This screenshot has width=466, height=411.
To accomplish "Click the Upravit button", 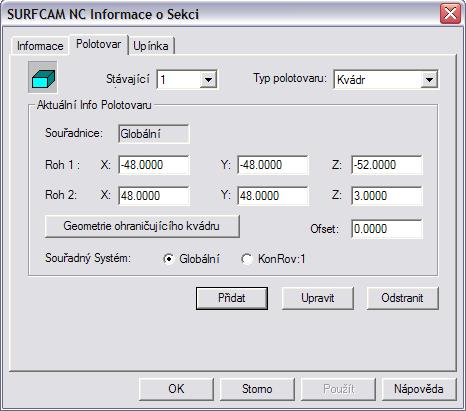I will (317, 298).
